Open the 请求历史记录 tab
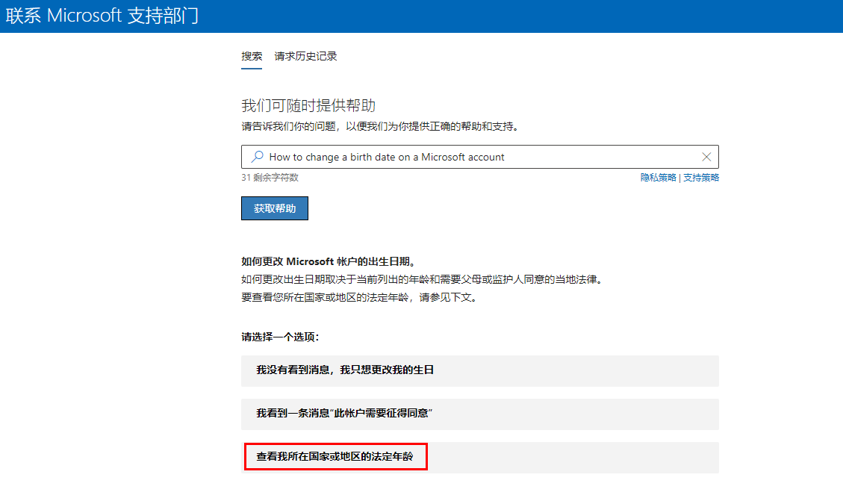The image size is (843, 504). (305, 56)
